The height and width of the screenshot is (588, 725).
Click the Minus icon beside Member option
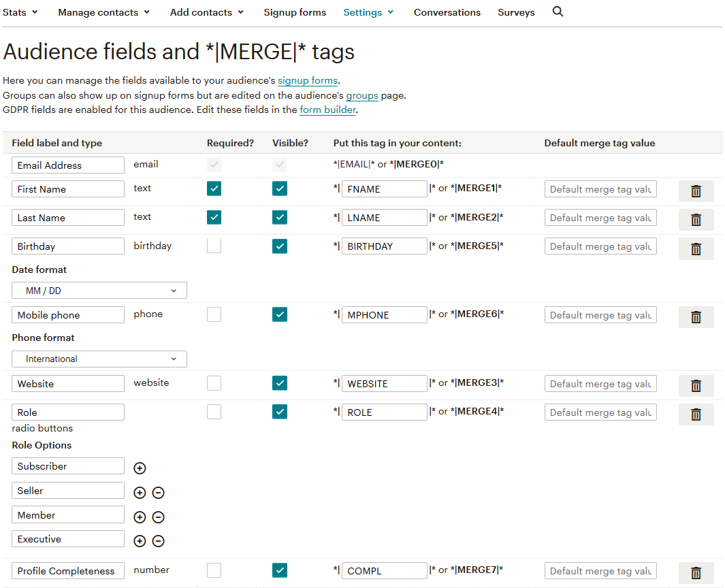(x=158, y=517)
